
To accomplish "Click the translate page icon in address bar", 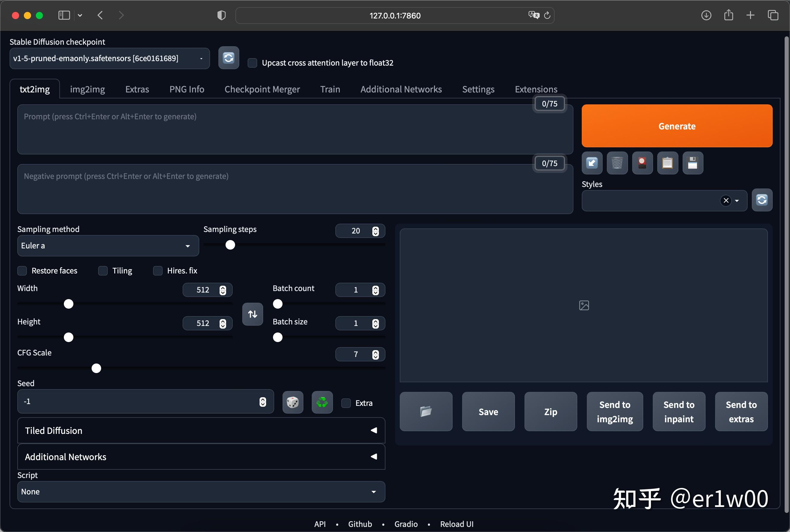I will pos(533,15).
